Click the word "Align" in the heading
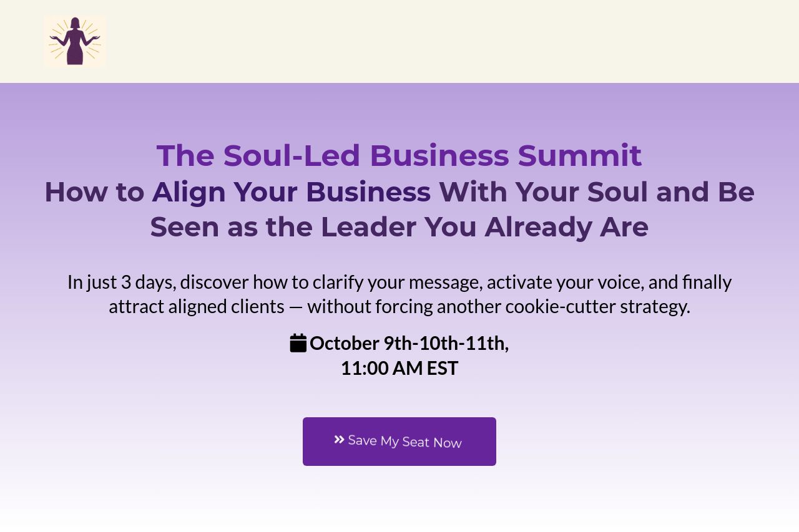Image resolution: width=799 pixels, height=532 pixels. pos(189,192)
